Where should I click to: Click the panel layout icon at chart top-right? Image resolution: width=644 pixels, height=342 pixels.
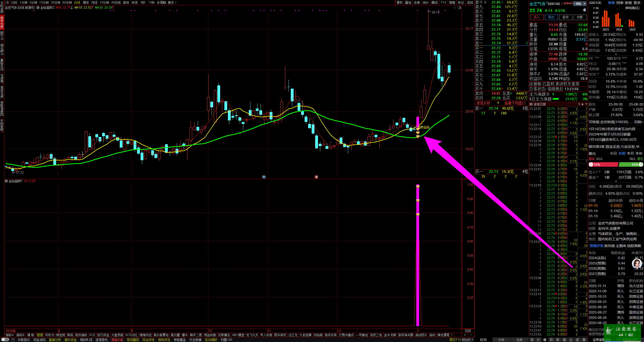point(459,8)
